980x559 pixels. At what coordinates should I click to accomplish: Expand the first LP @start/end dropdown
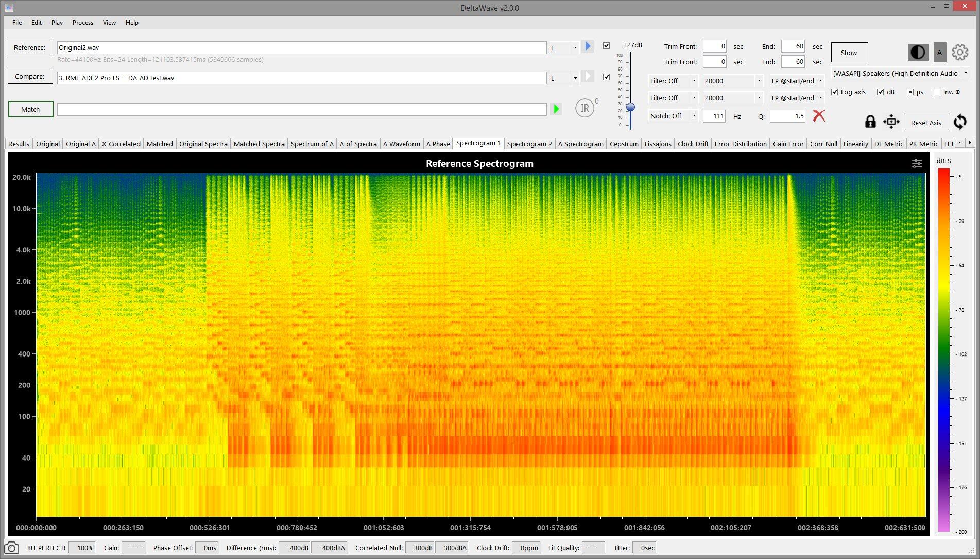pyautogui.click(x=797, y=81)
